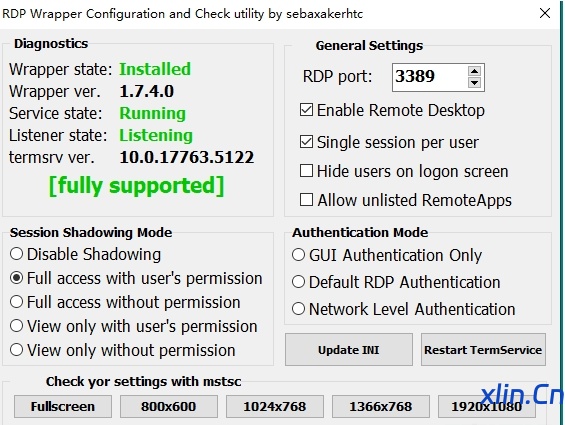The height and width of the screenshot is (425, 565).
Task: Close the RDP Wrapper Configuration window
Action: pos(545,13)
